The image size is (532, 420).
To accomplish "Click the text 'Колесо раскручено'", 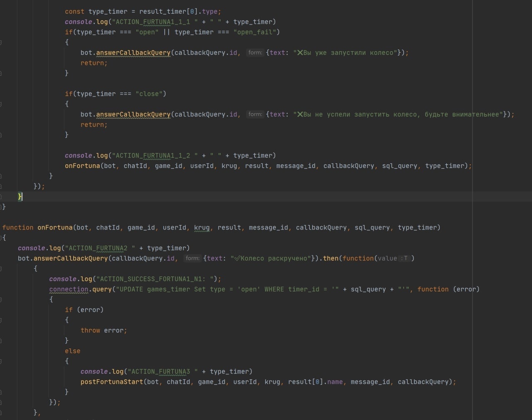I will (x=275, y=259).
